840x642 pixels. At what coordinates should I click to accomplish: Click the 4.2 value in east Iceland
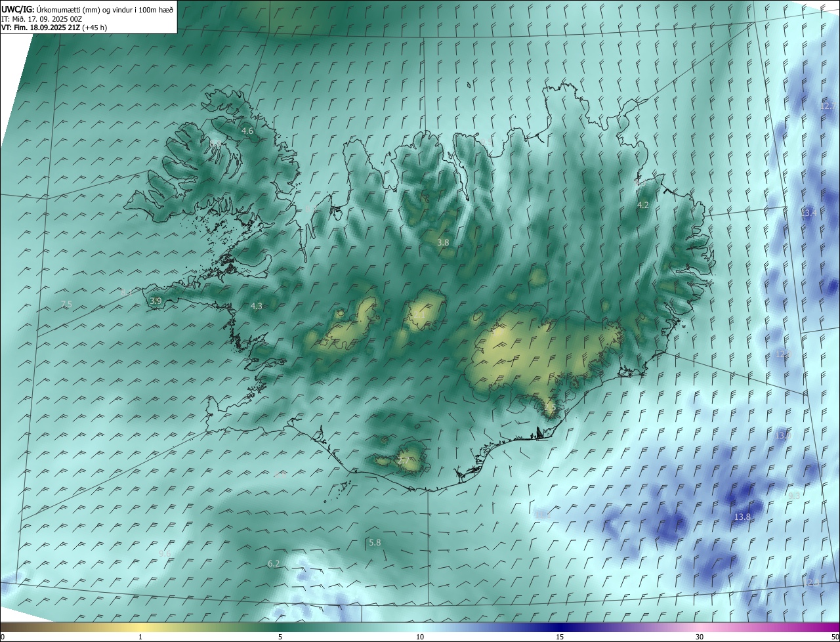(643, 205)
